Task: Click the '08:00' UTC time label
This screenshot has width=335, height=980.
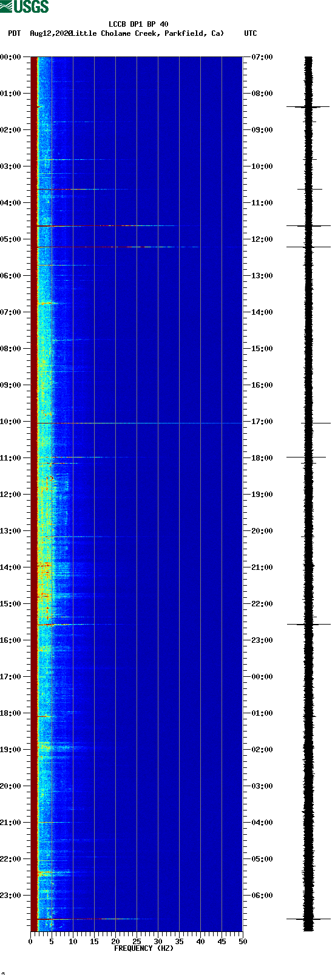Action: 262,94
